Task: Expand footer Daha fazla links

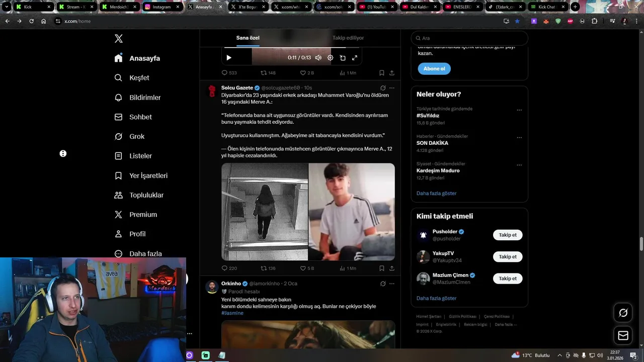Action: tap(506, 325)
